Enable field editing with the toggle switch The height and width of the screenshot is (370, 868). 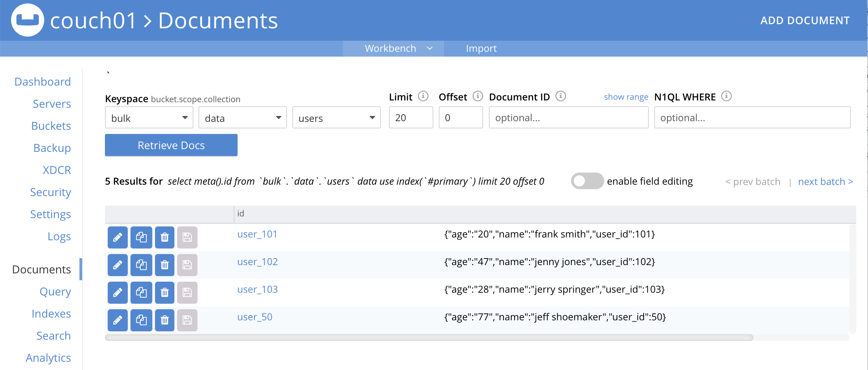point(587,181)
